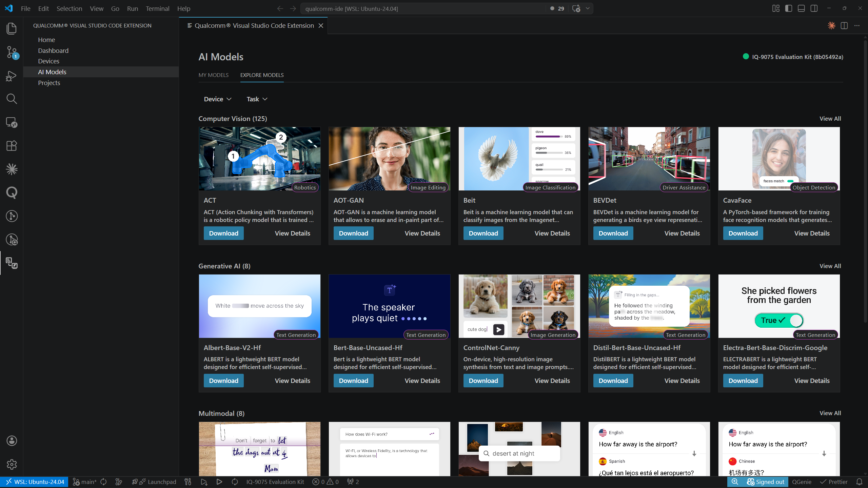Switch to MY MODELS tab
This screenshot has height=488, width=868.
tap(214, 75)
